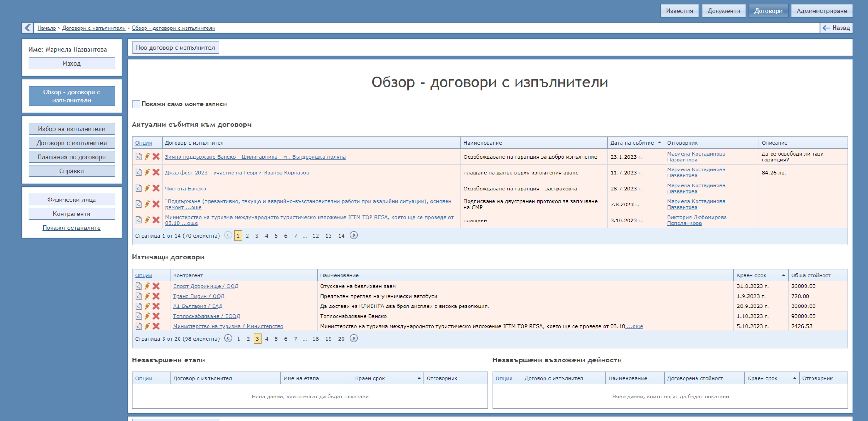The width and height of the screenshot is (868, 421).
Task: Open Виктория Любомирова Пепелянкова link
Action: (696, 220)
